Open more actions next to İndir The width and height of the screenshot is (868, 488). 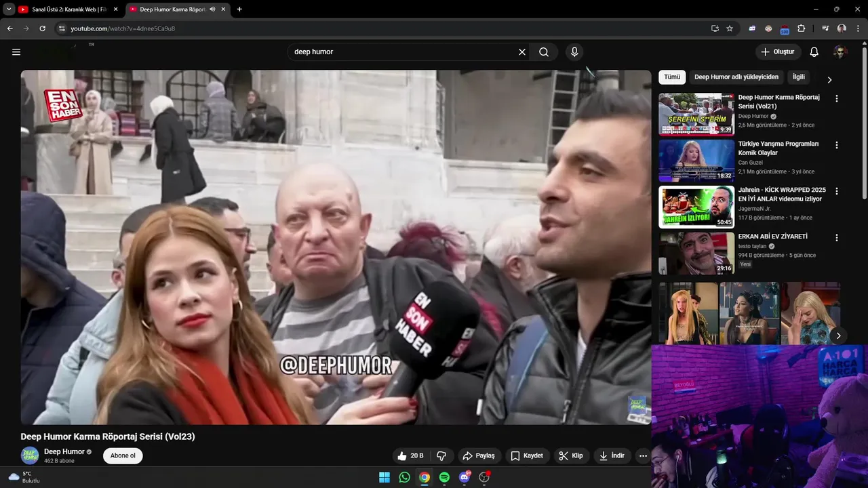tap(643, 455)
